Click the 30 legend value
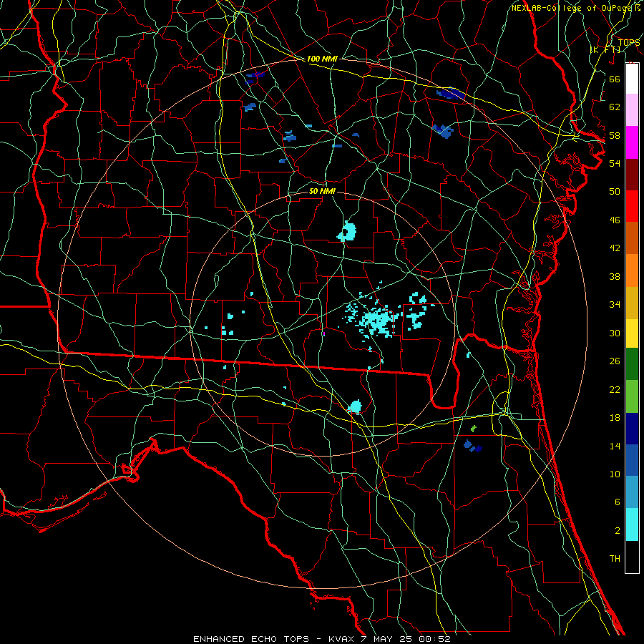The image size is (644, 644). [x=615, y=333]
